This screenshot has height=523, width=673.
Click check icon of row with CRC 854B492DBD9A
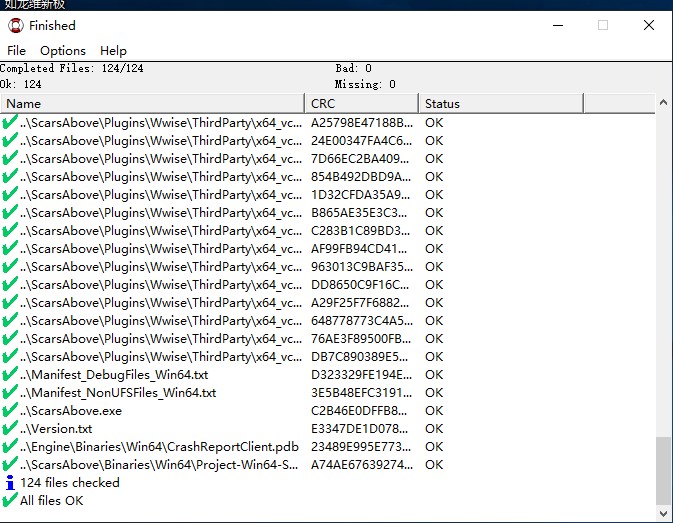(9, 177)
